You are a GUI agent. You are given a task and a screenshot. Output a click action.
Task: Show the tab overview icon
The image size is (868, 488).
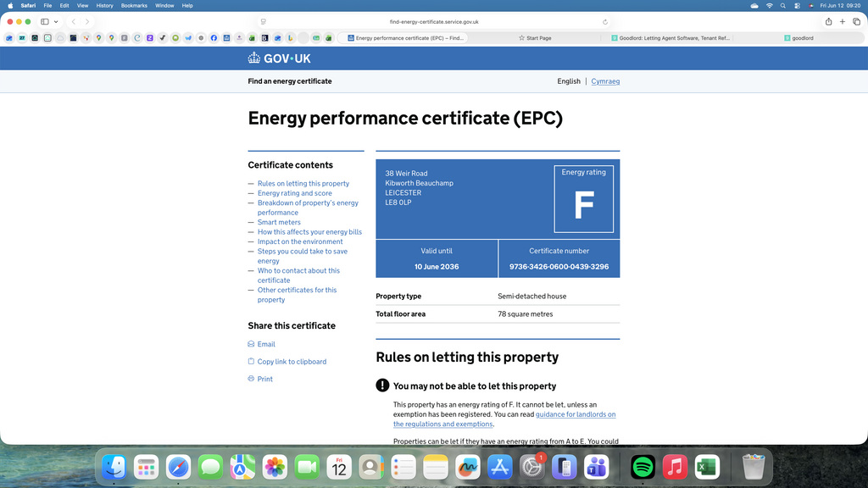coord(856,21)
